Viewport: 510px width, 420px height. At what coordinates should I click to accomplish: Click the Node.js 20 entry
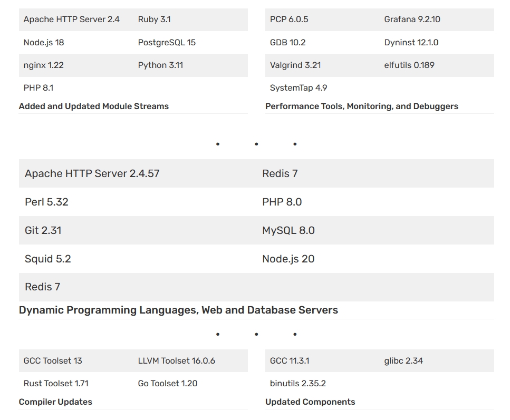click(x=287, y=259)
